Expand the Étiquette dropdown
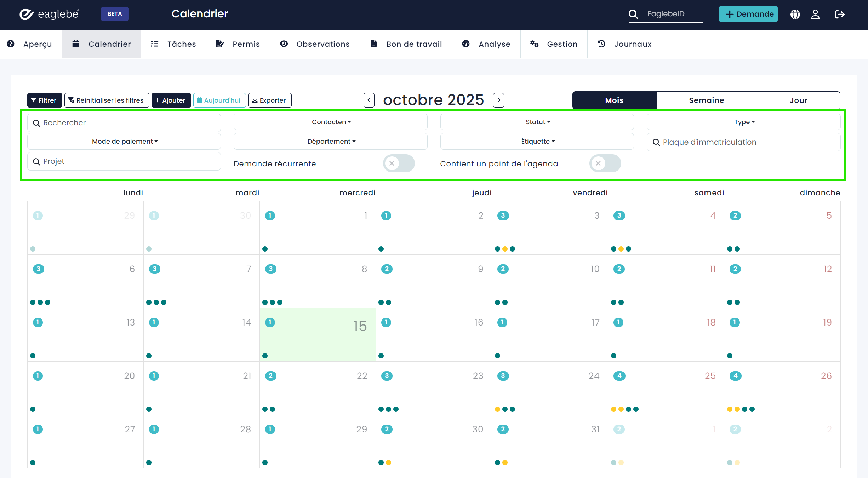The width and height of the screenshot is (868, 478). [537, 142]
